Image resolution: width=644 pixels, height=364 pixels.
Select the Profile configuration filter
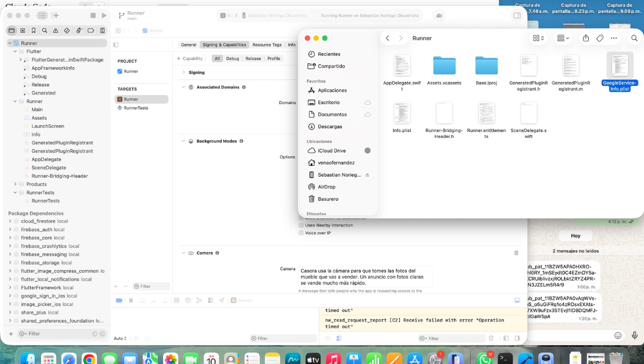[274, 59]
